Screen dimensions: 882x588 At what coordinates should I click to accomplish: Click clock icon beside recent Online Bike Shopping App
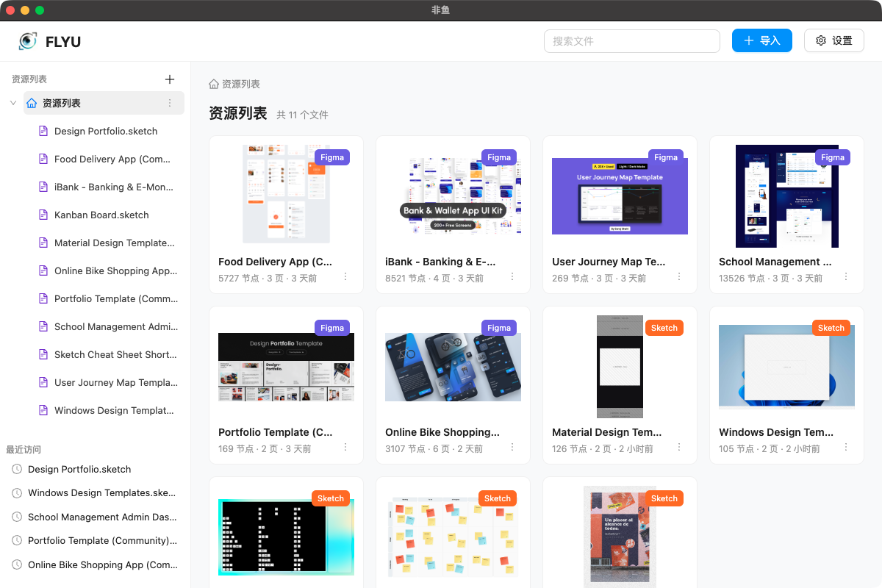click(17, 564)
